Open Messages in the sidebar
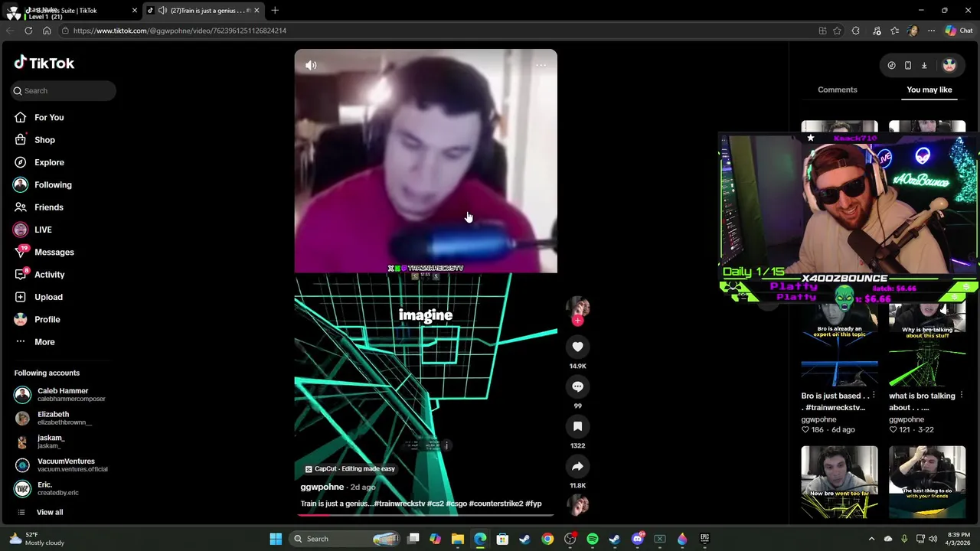The width and height of the screenshot is (980, 551). (x=54, y=252)
